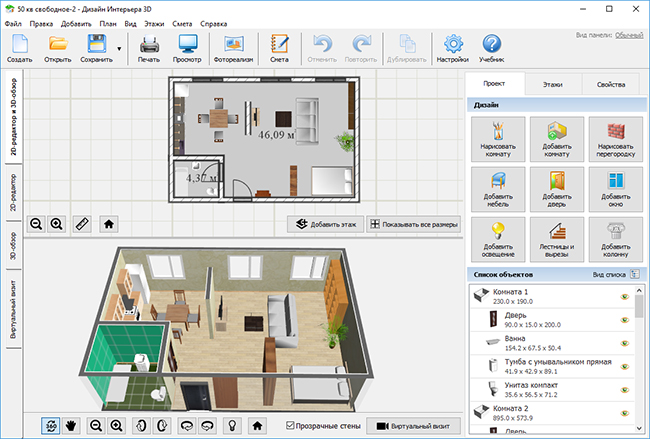Click the Добавить этаж button

tap(325, 224)
